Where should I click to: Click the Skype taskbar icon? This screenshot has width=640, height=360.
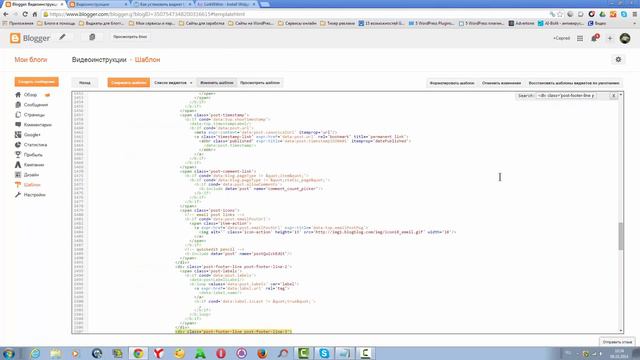[324, 353]
